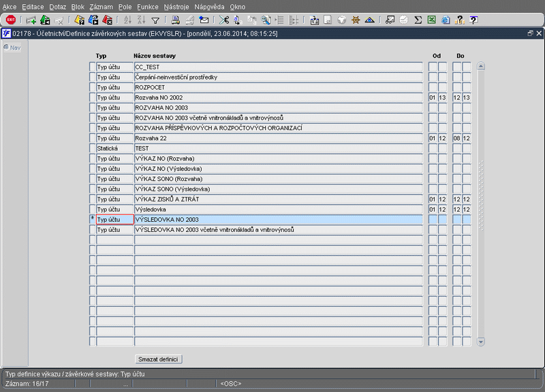
Task: Select Čerpání-neinvestiční prostředky name field
Action: [x=279, y=77]
